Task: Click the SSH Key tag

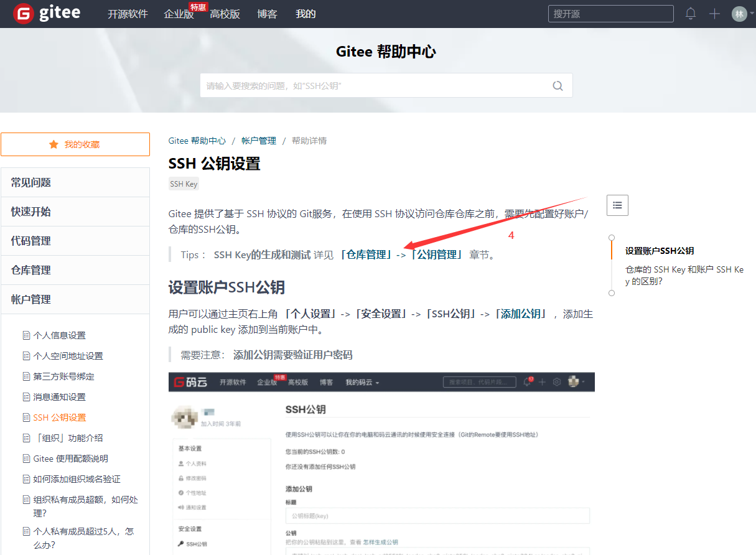Action: point(184,184)
